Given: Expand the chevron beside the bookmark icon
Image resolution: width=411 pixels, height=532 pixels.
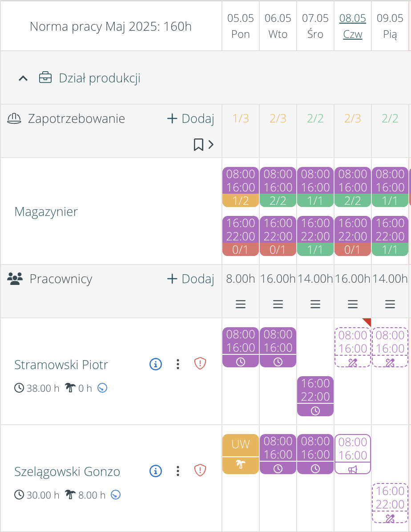Looking at the screenshot, I should click(x=211, y=145).
